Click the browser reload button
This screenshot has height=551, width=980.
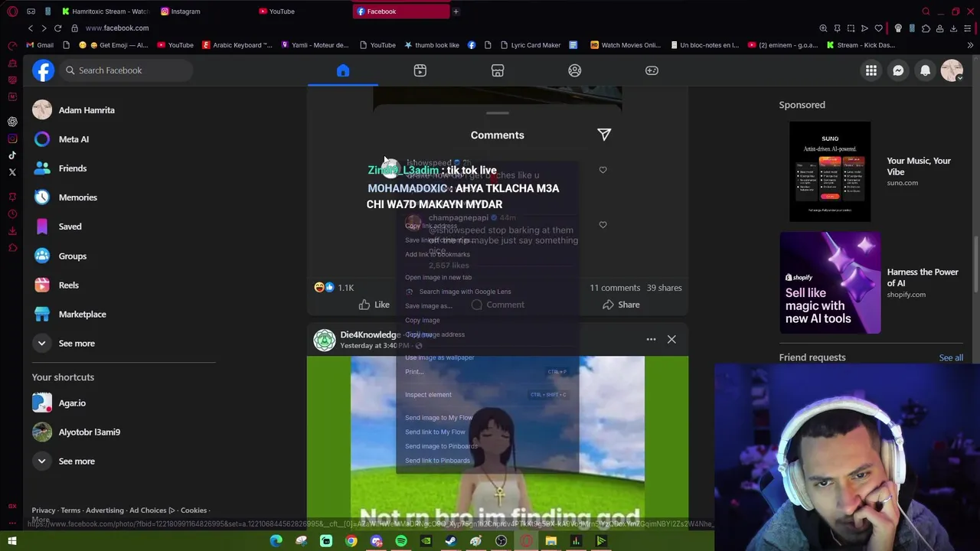click(x=57, y=28)
